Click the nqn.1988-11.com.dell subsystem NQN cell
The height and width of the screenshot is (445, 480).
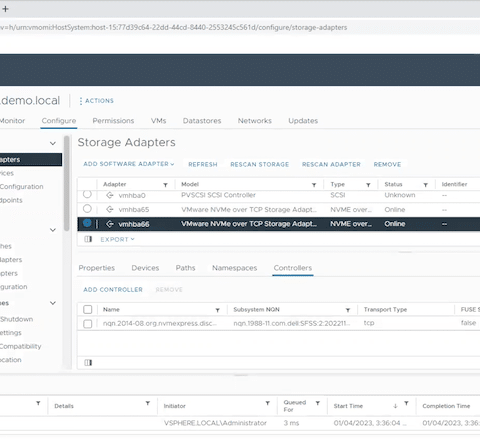click(x=292, y=323)
